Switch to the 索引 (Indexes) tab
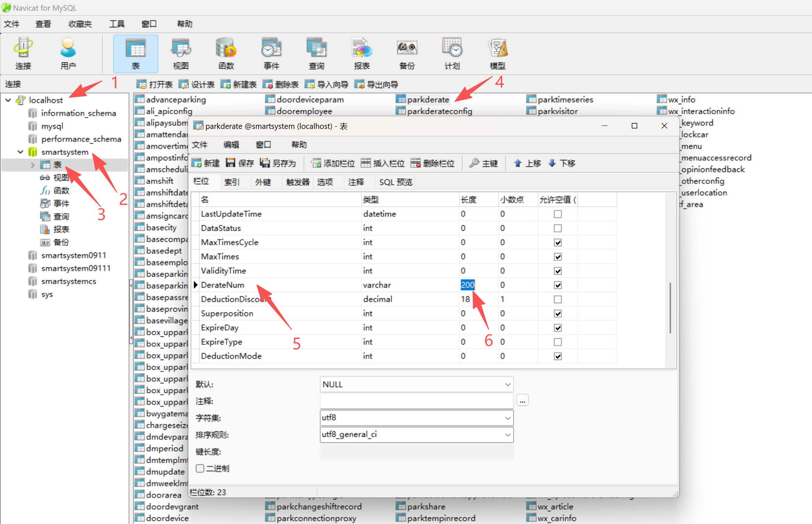Image resolution: width=812 pixels, height=524 pixels. point(232,182)
